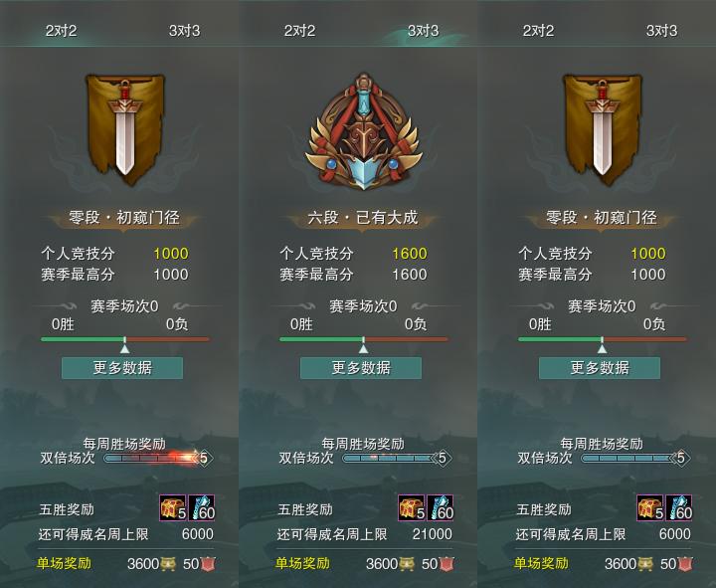Switch to 3对3 tab in the left panel

tap(185, 31)
